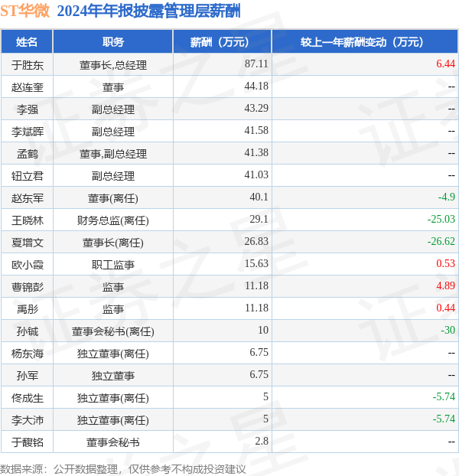Click the name 杨东海
Viewport: 459px width, 476px height.
[x=28, y=354]
